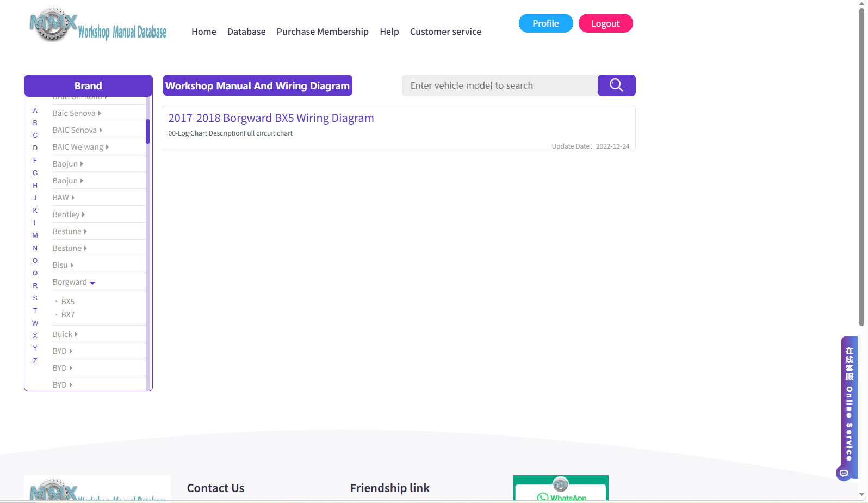Click the footer MMX logo
Viewport: 868px width, 503px height.
tap(97, 488)
